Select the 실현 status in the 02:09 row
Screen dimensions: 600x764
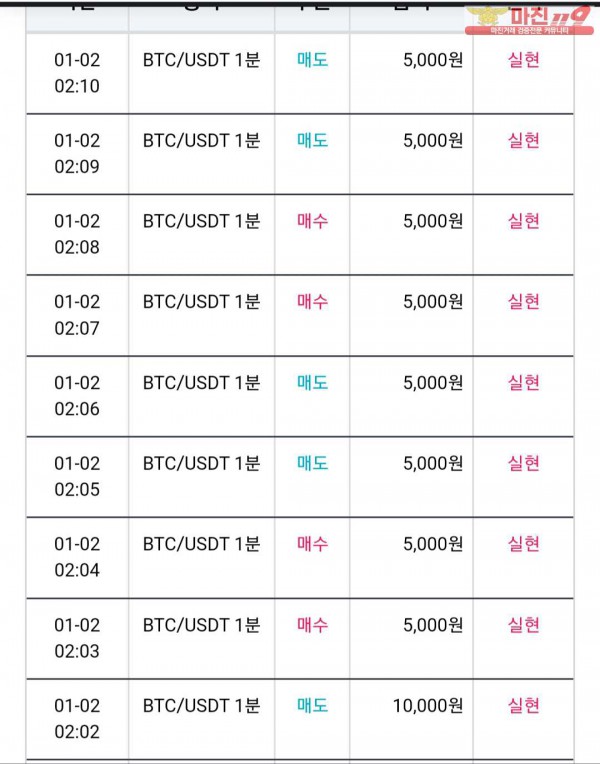[x=523, y=141]
